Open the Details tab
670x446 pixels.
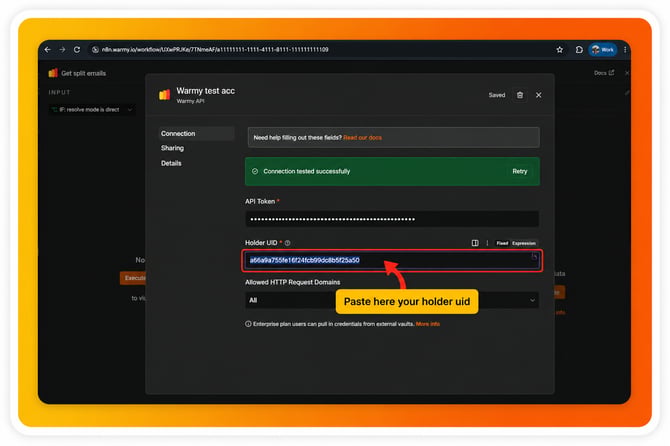point(171,163)
